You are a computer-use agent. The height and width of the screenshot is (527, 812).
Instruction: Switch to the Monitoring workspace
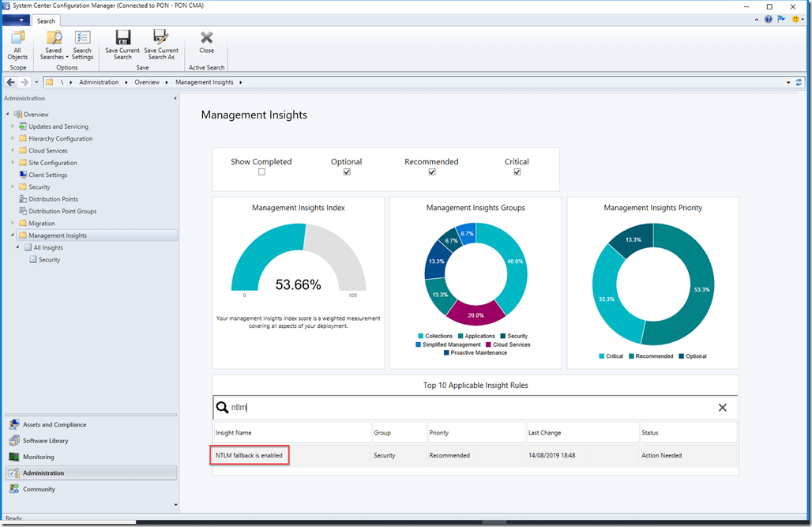coord(38,457)
